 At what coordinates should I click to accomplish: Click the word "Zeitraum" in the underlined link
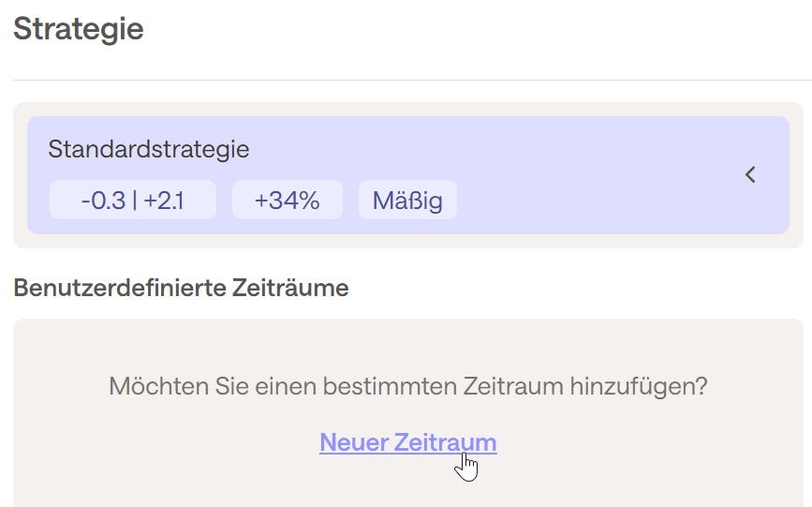446,442
